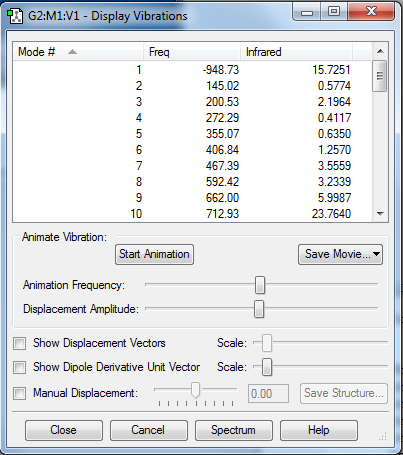
Task: Open the Save Movie dropdown arrow
Action: [x=376, y=254]
